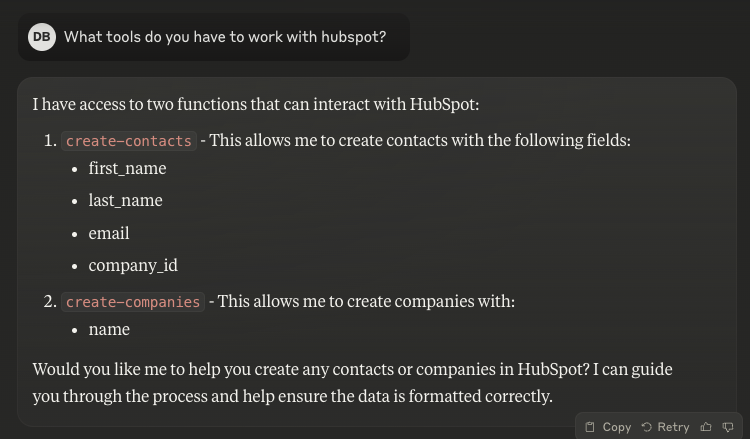
Task: Click the circular arrow Retry icon
Action: click(x=647, y=427)
